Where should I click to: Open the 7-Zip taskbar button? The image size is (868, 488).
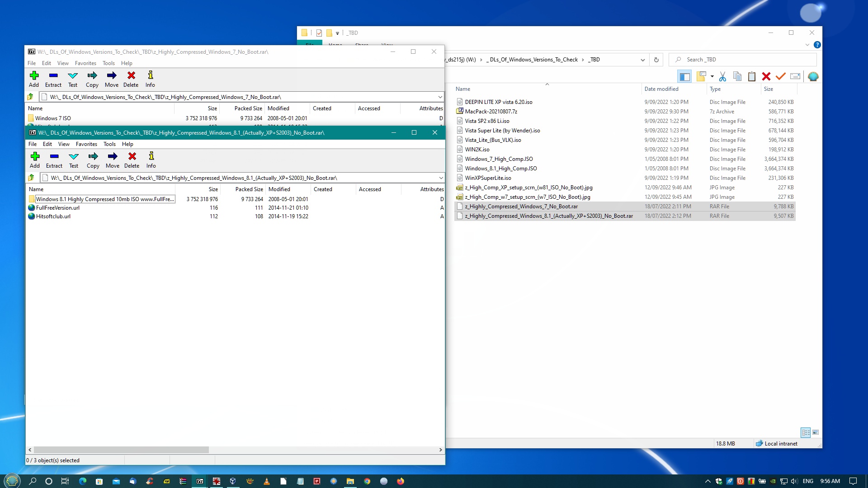200,481
